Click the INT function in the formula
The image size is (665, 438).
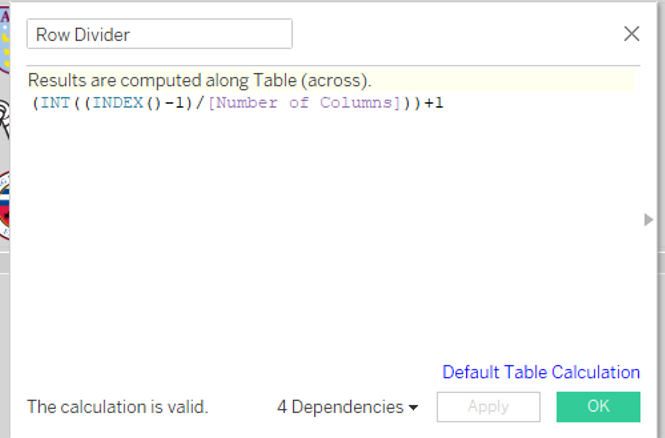[x=55, y=103]
